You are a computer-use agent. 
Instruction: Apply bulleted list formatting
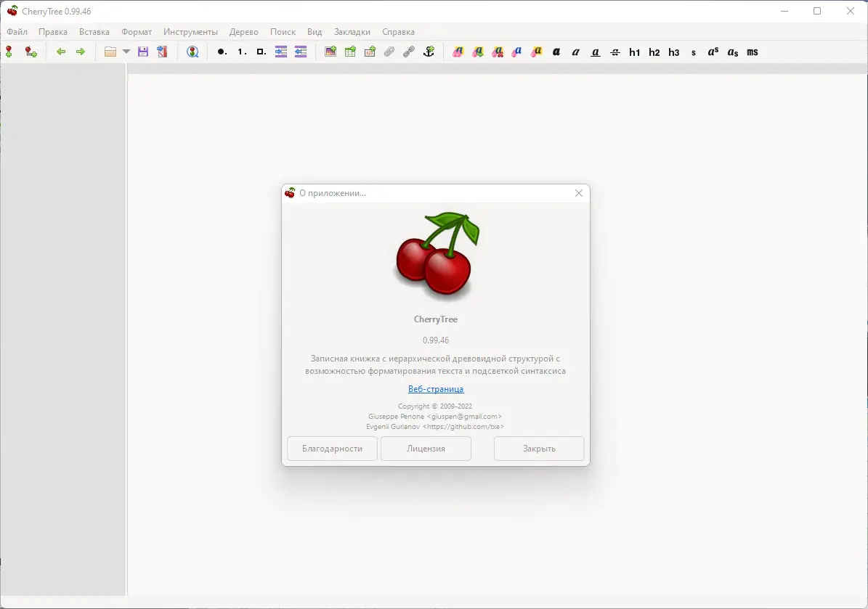point(222,52)
